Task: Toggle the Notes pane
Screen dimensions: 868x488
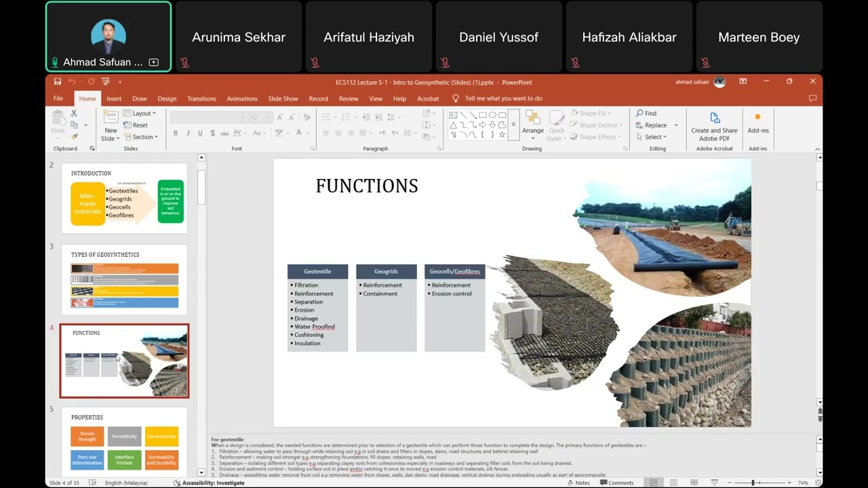Action: click(x=578, y=483)
